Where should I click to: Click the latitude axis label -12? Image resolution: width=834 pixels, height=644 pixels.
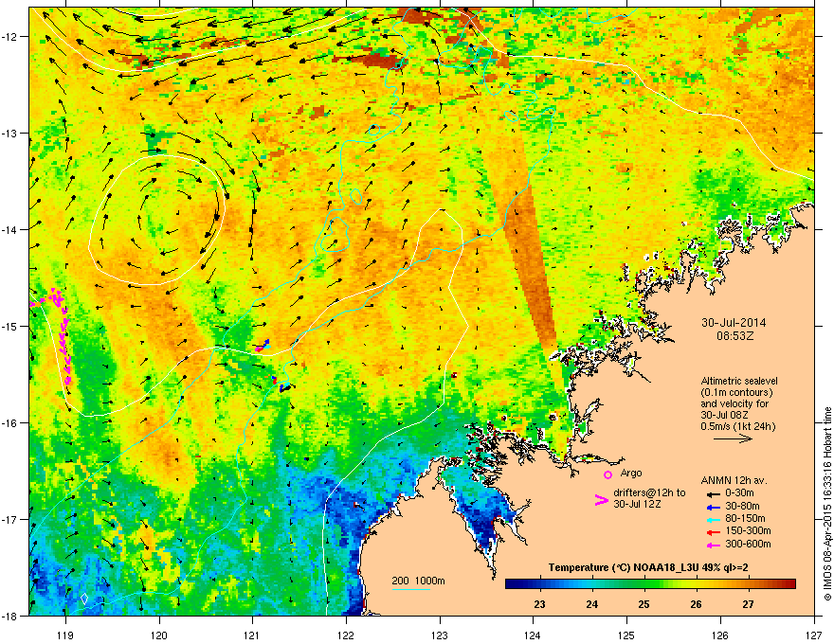(11, 37)
